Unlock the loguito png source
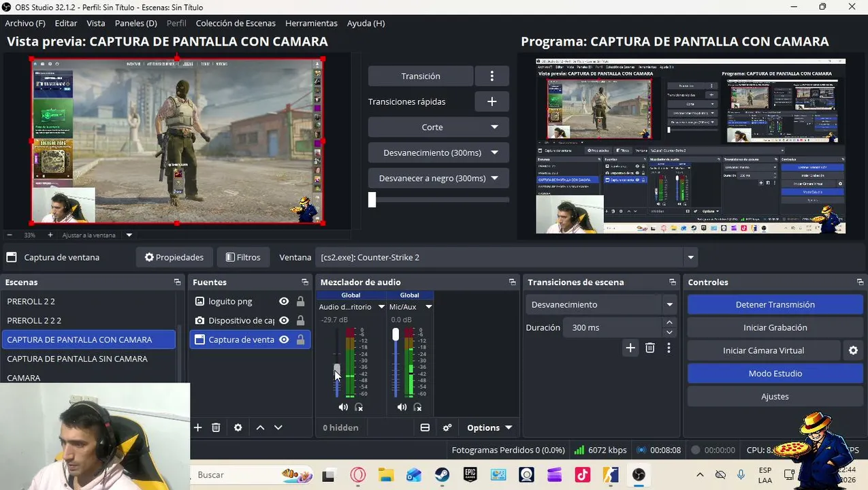Viewport: 868px width, 490px height. [x=300, y=301]
